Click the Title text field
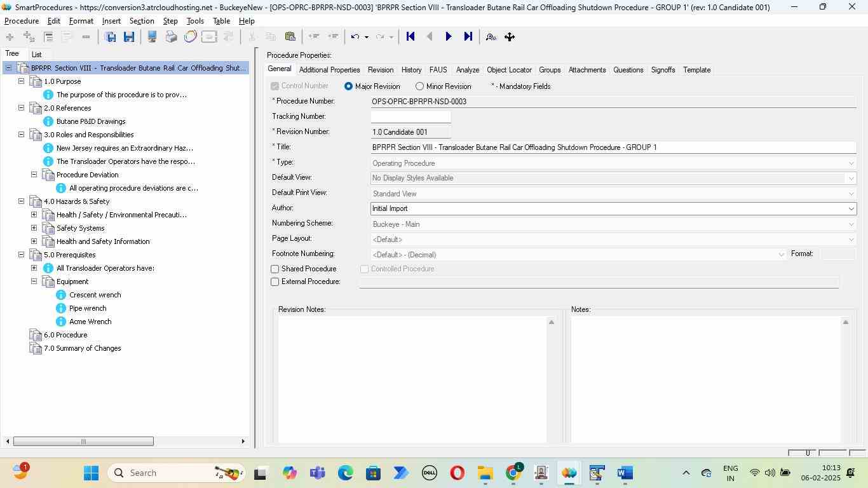Screen dimensions: 868x488 pyautogui.click(x=613, y=147)
